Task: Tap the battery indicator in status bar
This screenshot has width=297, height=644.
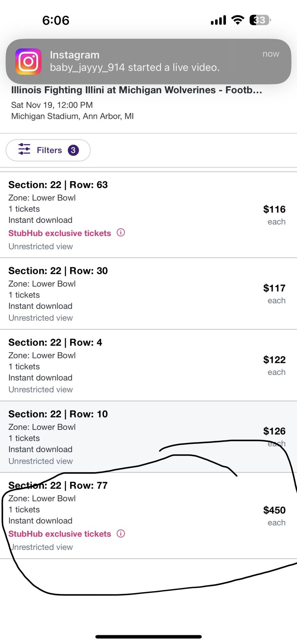Action: (260, 20)
